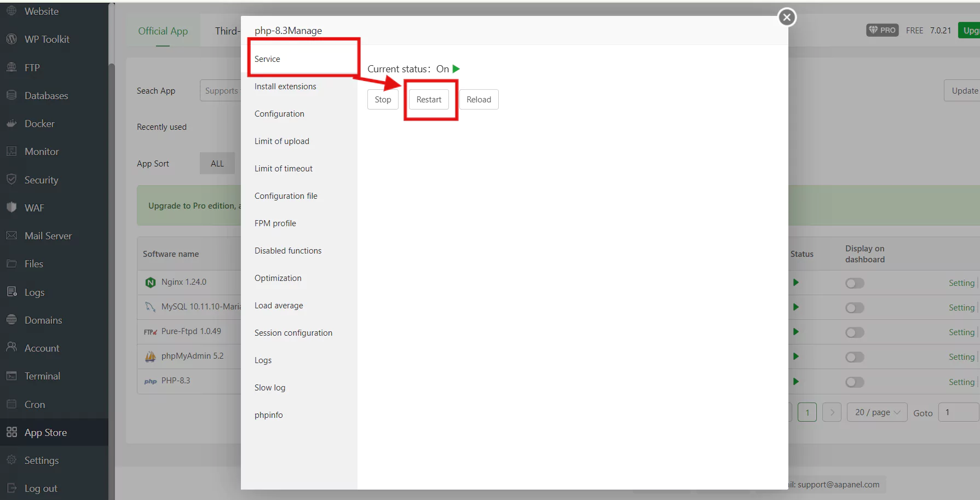Open Disabled functions tab
The height and width of the screenshot is (500, 980).
click(x=299, y=250)
